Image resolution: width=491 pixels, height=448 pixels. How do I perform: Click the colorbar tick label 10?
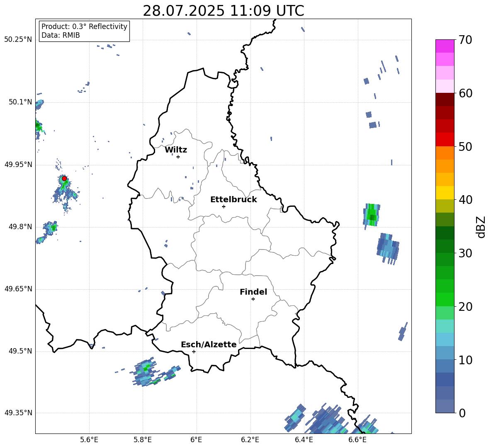click(466, 360)
